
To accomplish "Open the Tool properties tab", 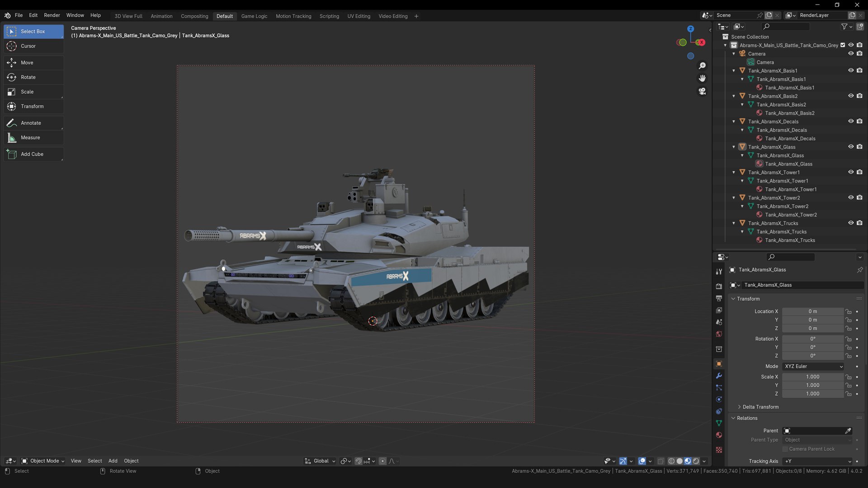I will point(719,272).
